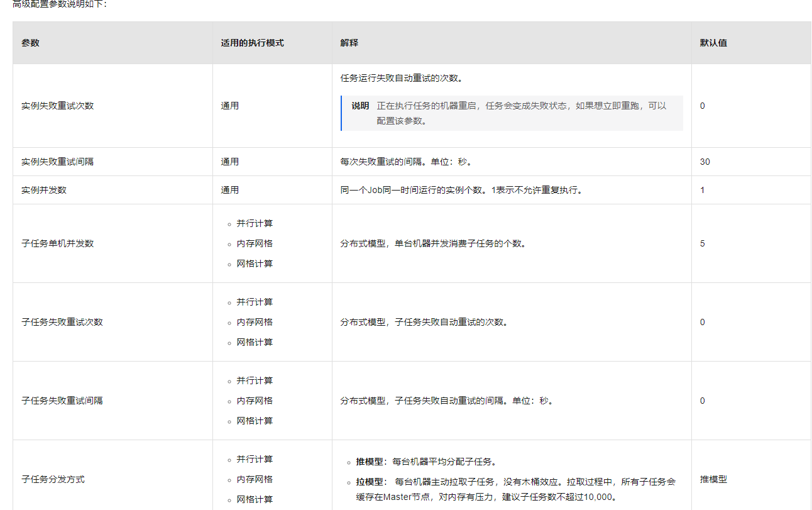This screenshot has width=812, height=510.
Task: Click 通用 in the 实例并发数 row
Action: 230,190
